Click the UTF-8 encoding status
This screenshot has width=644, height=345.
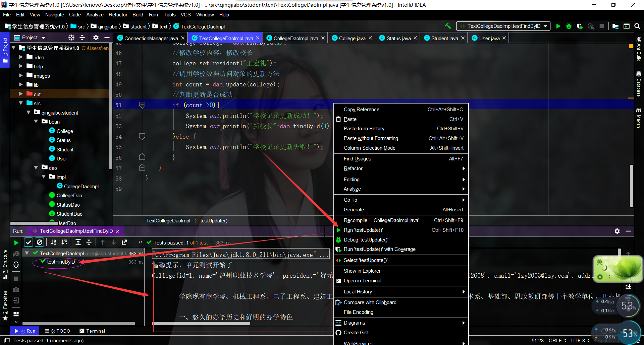(x=580, y=340)
